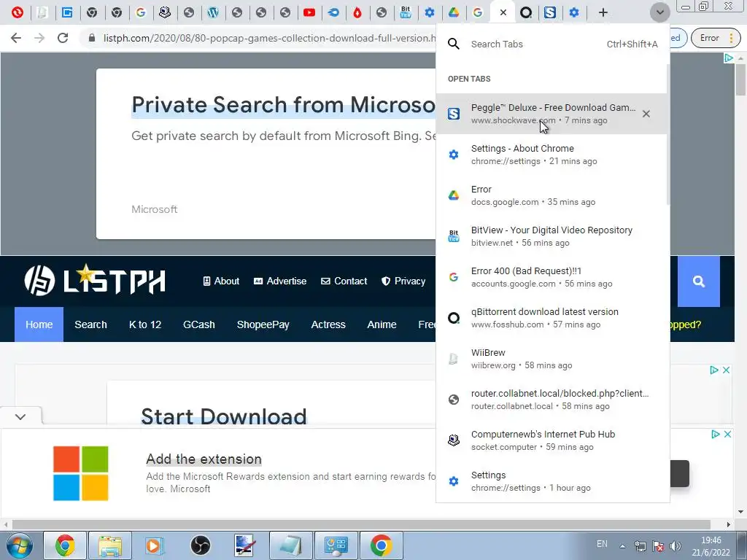Open Peggle Deluxe tab from the list
This screenshot has height=560, width=747.
(x=551, y=114)
